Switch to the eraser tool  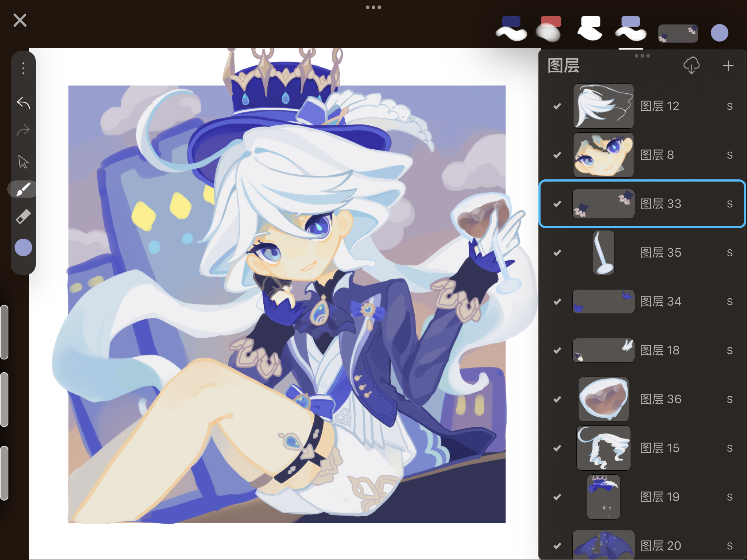point(23,217)
